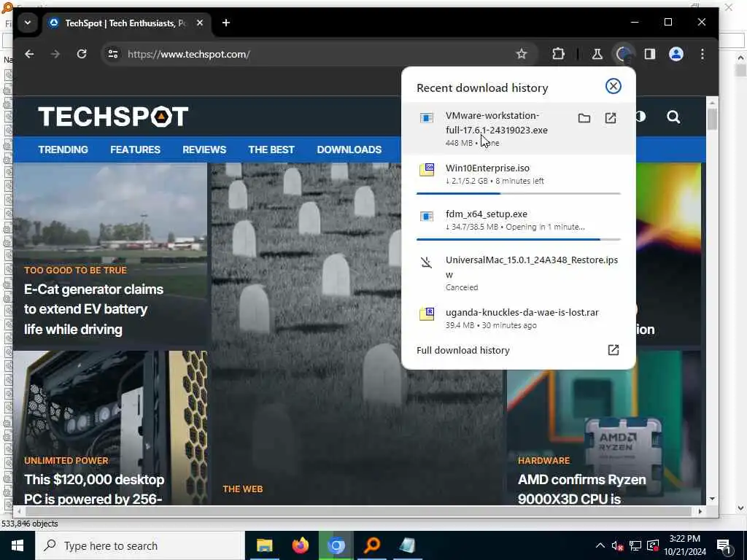The height and width of the screenshot is (560, 747).
Task: Switch to Chrome taskbar icon
Action: click(336, 545)
